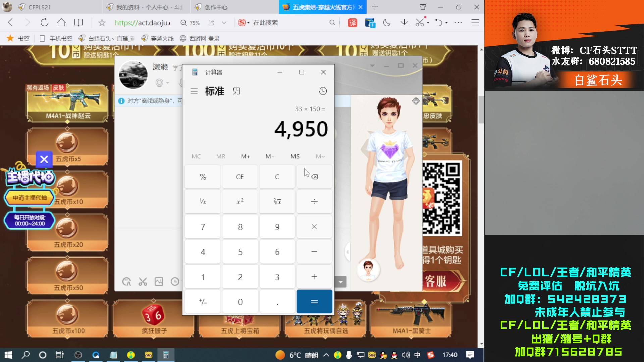Click the x squared key
The width and height of the screenshot is (644, 362).
click(240, 201)
